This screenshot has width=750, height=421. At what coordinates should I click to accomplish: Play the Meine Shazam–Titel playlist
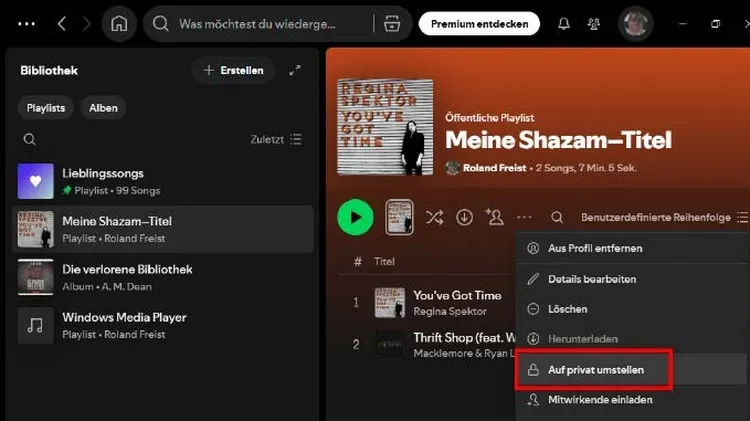(x=355, y=217)
